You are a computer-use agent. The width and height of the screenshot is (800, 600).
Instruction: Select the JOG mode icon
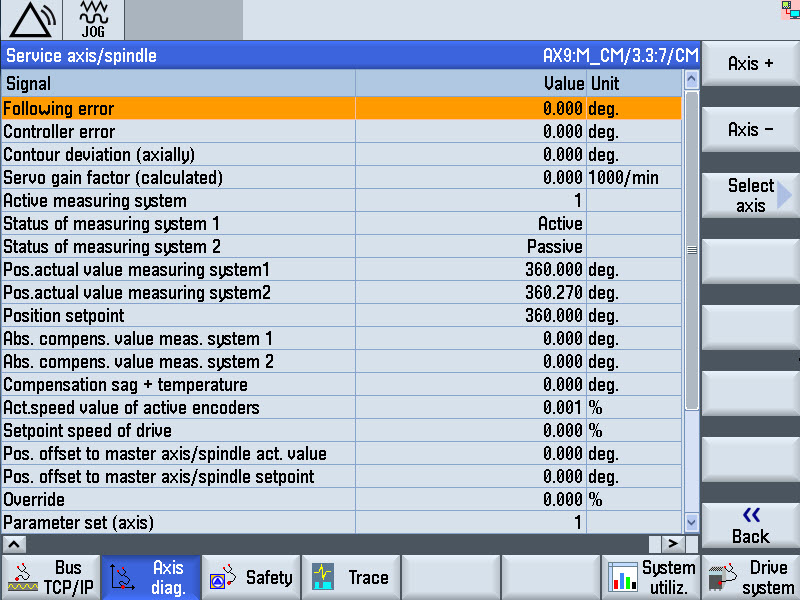tap(92, 20)
